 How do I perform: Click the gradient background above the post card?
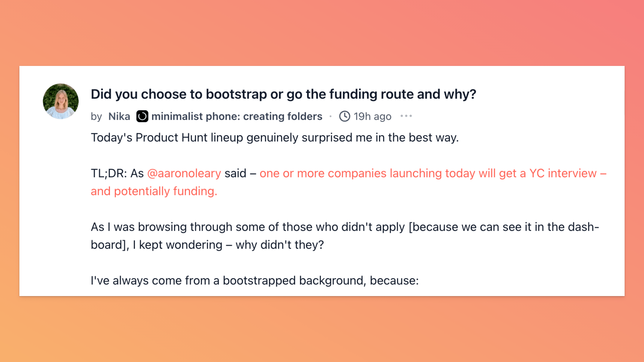(x=322, y=32)
